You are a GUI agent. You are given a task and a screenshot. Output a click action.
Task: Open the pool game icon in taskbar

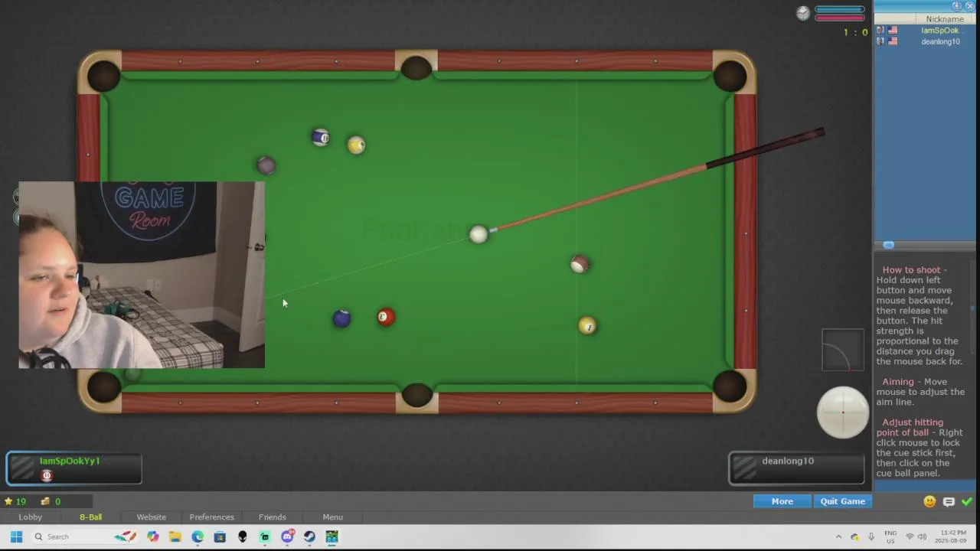332,536
